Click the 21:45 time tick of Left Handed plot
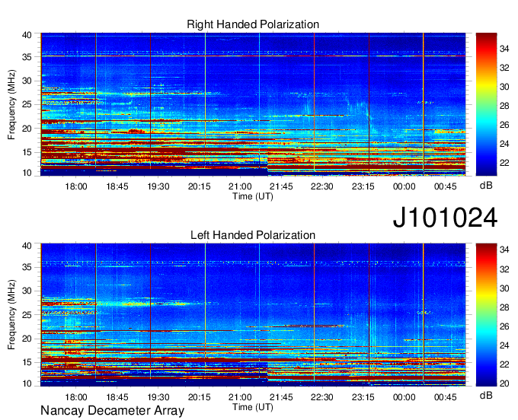The width and height of the screenshot is (518, 420). [281, 397]
